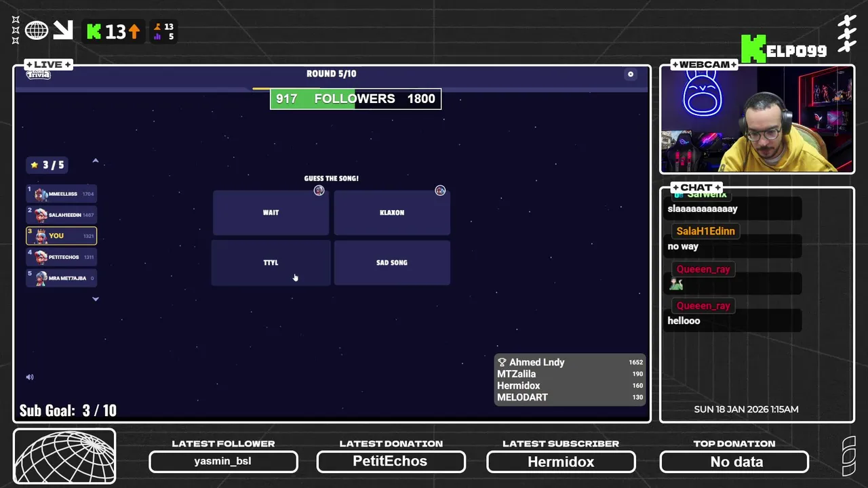
Task: Click the 'slaaaaaaaaaaay' chat message
Action: point(703,209)
